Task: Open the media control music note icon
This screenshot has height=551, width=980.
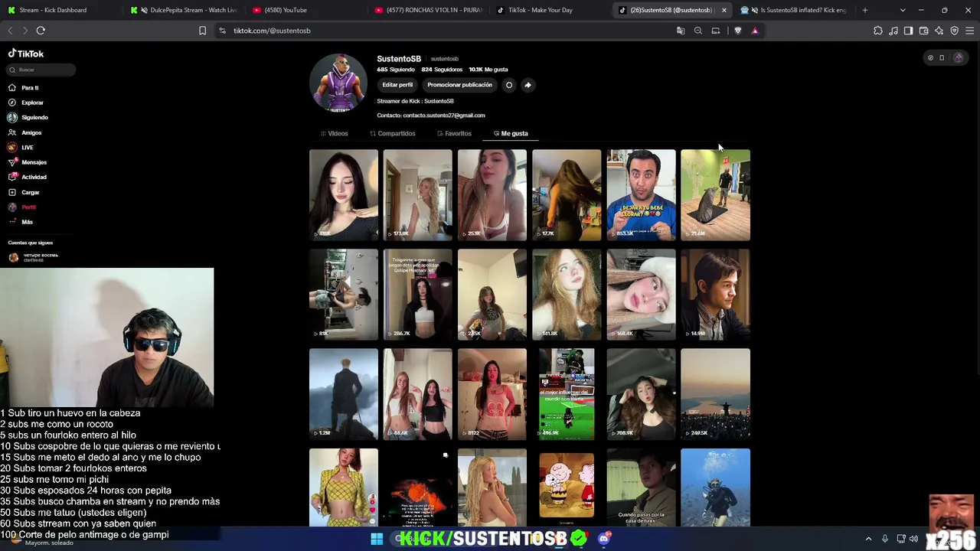Action: (893, 31)
